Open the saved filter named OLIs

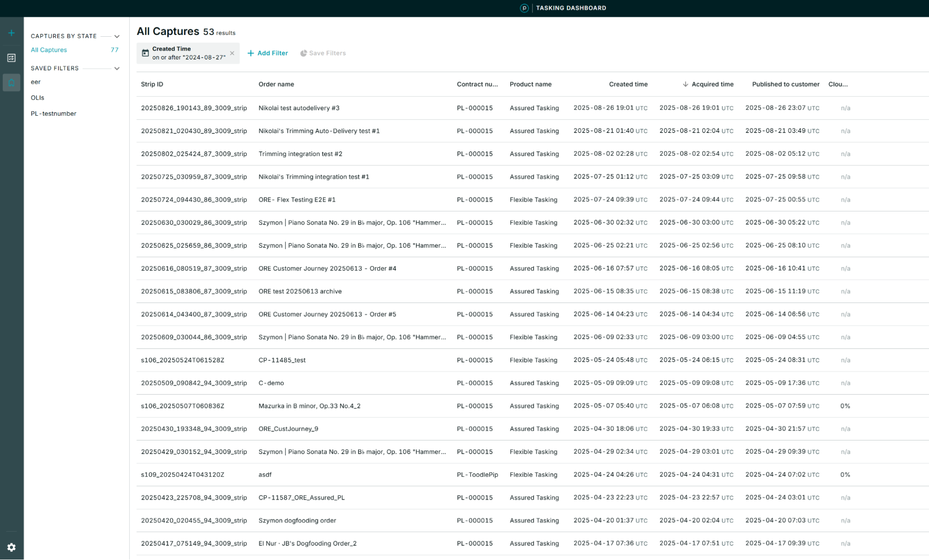tap(38, 98)
